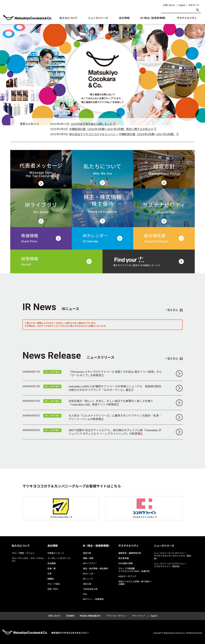The height and width of the screenshot is (644, 205).
Task: Click お問い合わせ link in header
Action: click(169, 5)
